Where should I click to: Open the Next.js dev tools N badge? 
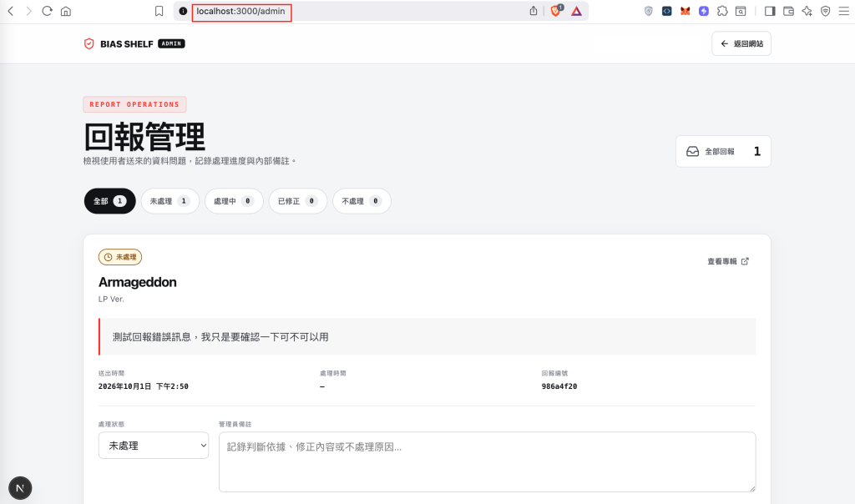(20, 488)
